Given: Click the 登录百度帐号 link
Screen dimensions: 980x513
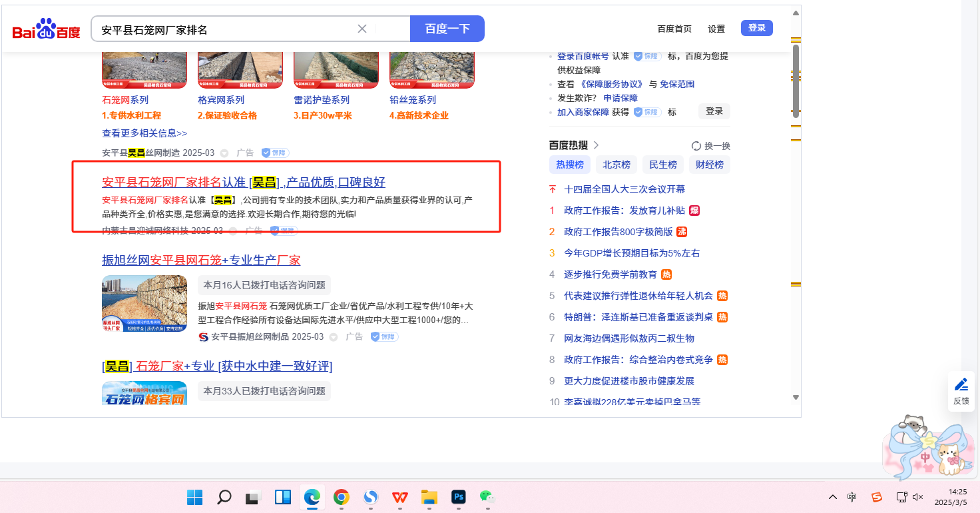Looking at the screenshot, I should tap(583, 56).
